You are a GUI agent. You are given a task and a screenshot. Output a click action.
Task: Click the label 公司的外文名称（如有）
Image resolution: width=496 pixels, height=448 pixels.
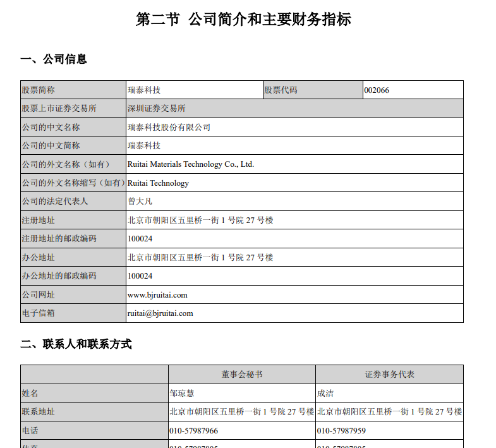click(66, 164)
